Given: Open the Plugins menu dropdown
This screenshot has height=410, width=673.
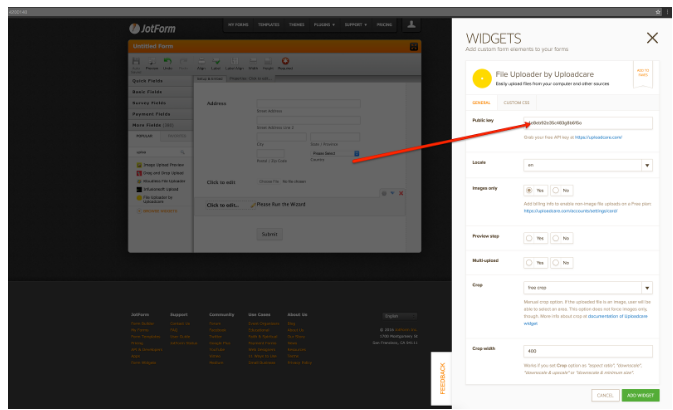Looking at the screenshot, I should [324, 24].
